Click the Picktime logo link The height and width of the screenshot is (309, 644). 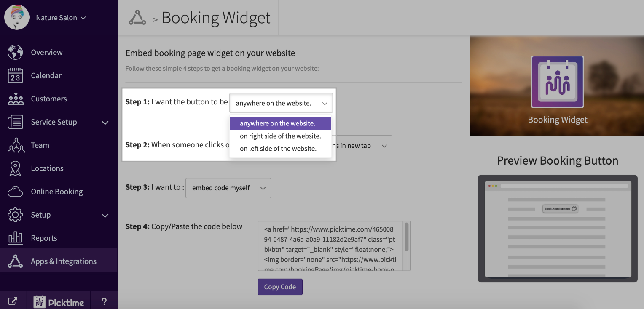59,301
